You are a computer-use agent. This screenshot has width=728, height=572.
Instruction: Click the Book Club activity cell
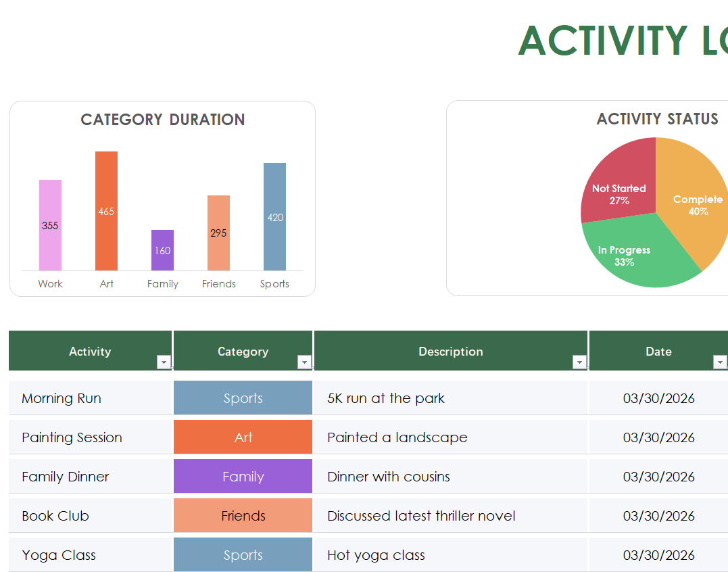[x=90, y=515]
